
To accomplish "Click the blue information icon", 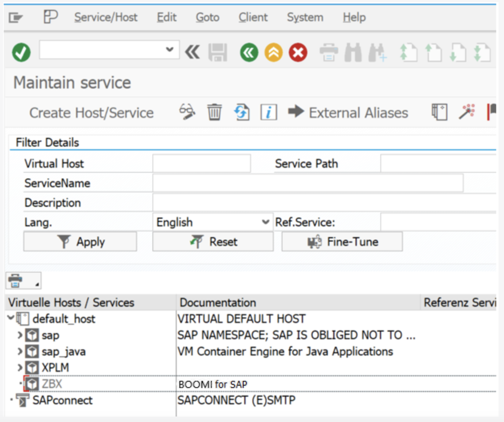I will click(x=268, y=112).
